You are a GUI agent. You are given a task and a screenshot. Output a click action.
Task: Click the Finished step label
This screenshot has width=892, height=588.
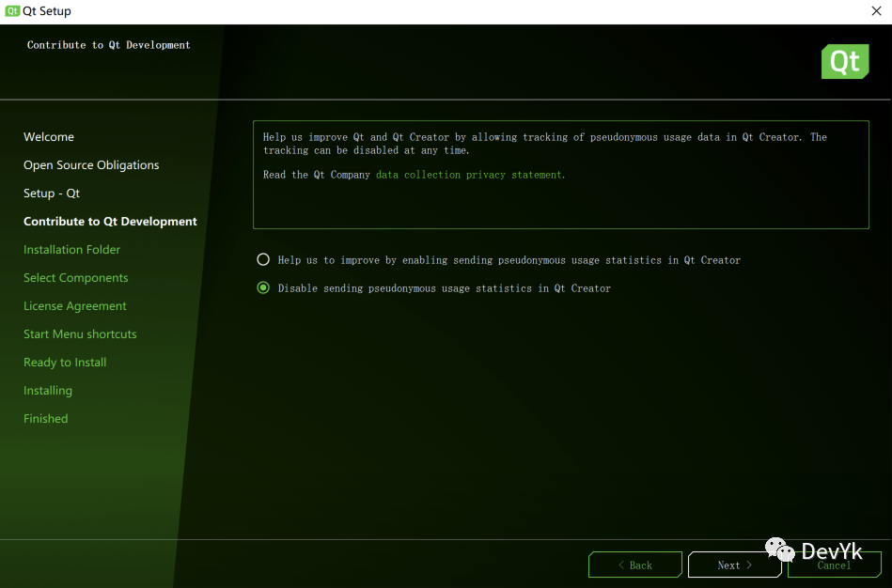[45, 419]
